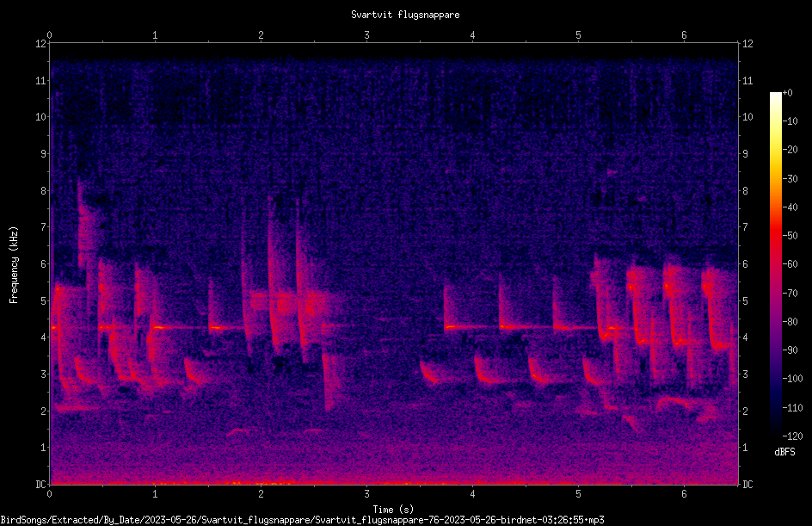The width and height of the screenshot is (812, 526).
Task: Click the Svartvit flugsnappare title text
Action: (x=405, y=15)
